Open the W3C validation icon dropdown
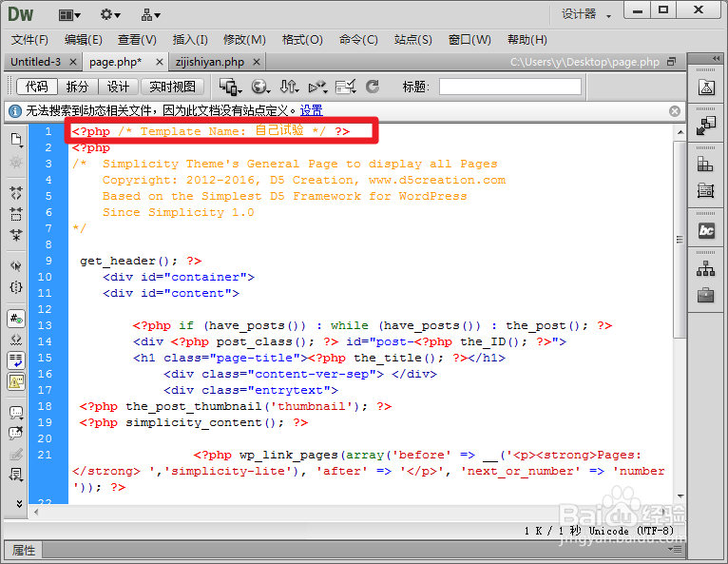Image resolution: width=728 pixels, height=564 pixels. [317, 87]
